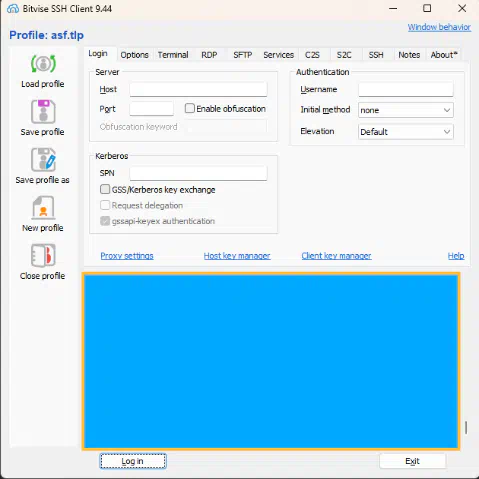Open Client key manager link
The width and height of the screenshot is (479, 479).
point(336,256)
